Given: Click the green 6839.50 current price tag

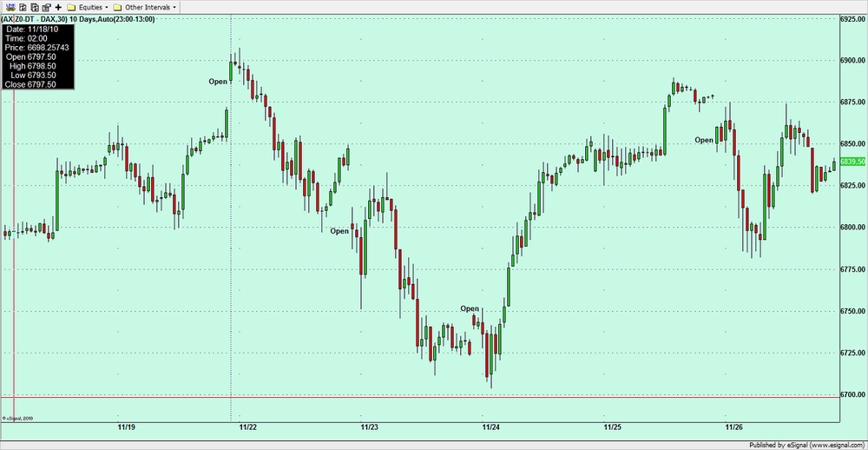Looking at the screenshot, I should point(853,162).
